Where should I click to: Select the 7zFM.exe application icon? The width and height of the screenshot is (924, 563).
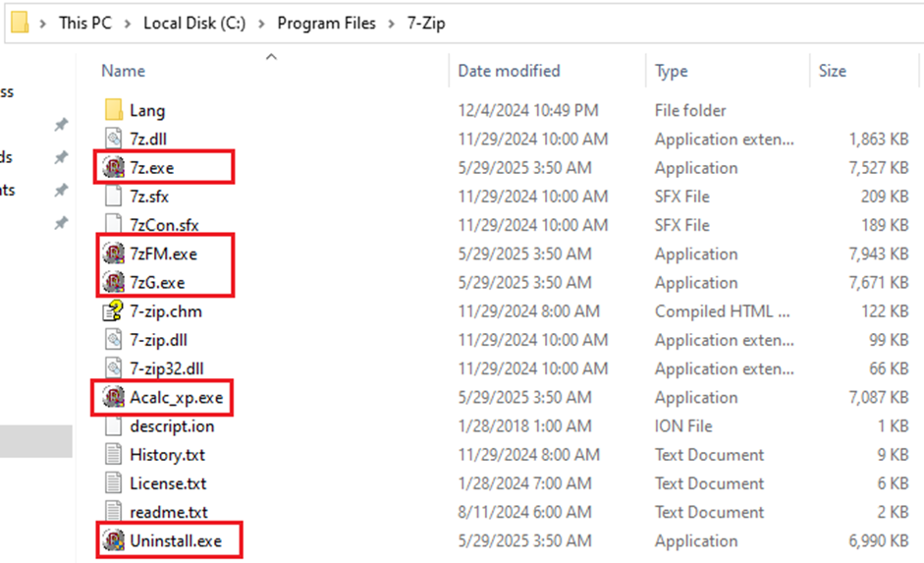(x=113, y=253)
